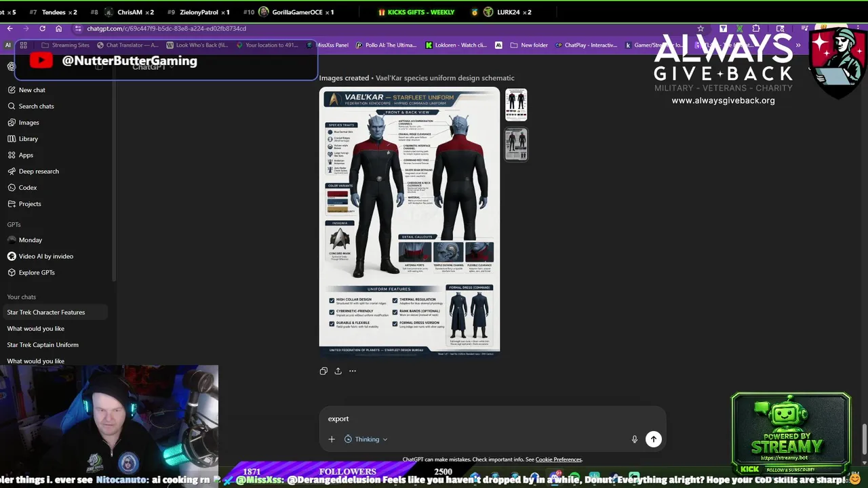Click the 'Your chats' section heading
Image resolution: width=868 pixels, height=488 pixels.
coord(22,297)
